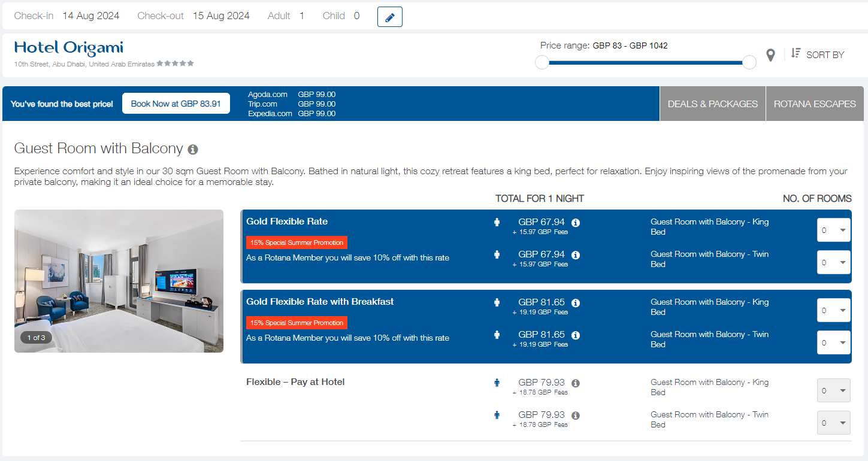Viewport: 868px width, 461px height.
Task: Open room count dropdown for Gold Flexible Rate King Bed
Action: click(x=834, y=230)
